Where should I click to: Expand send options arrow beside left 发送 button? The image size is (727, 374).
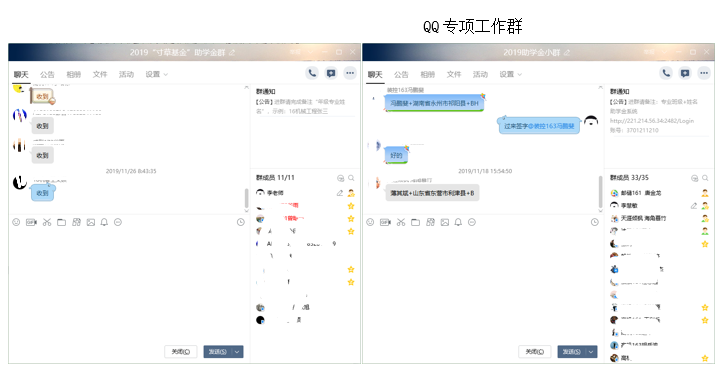[x=237, y=352]
